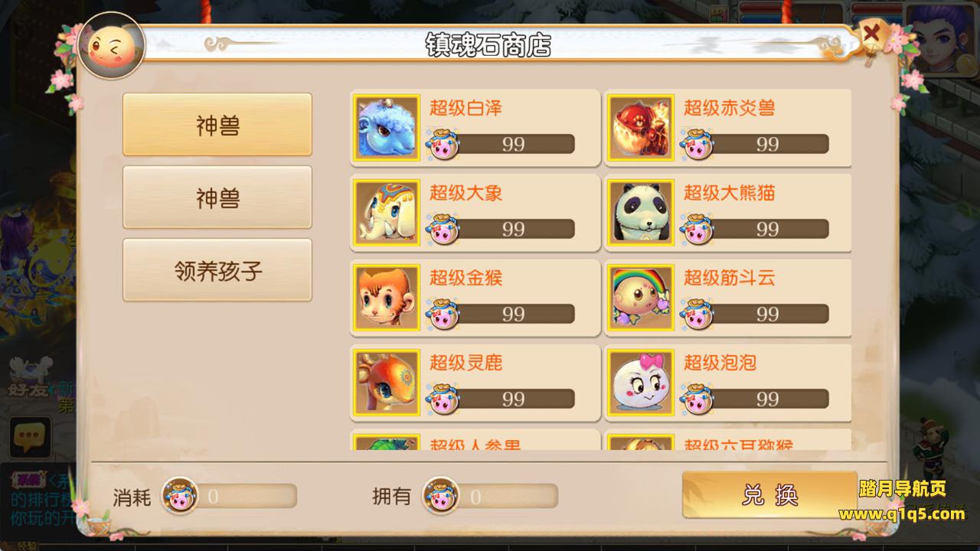Click the 99 price bar of 超级白泽
Screen dimensions: 980x551
502,144
